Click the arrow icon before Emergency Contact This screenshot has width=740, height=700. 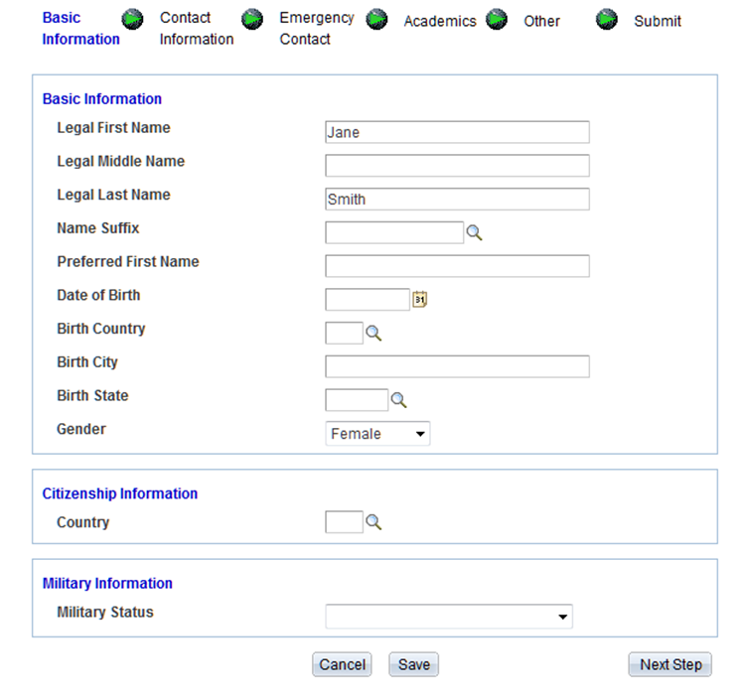point(252,19)
